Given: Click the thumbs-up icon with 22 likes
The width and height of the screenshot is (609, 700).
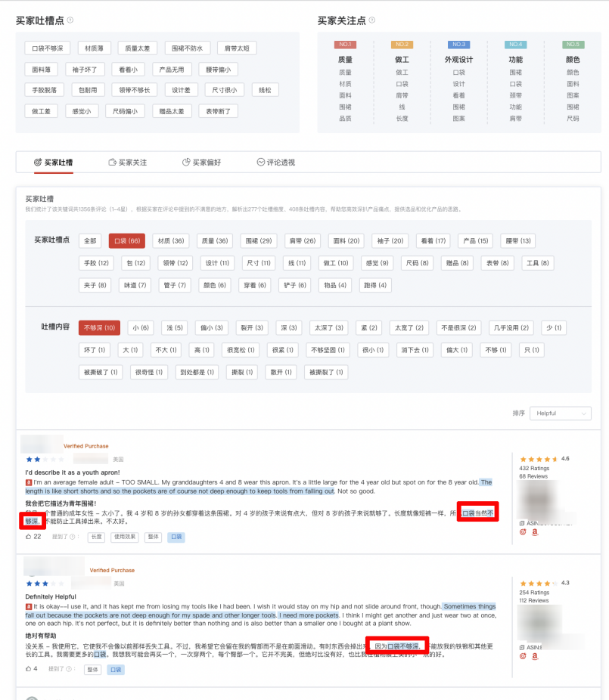Looking at the screenshot, I should click(x=29, y=537).
